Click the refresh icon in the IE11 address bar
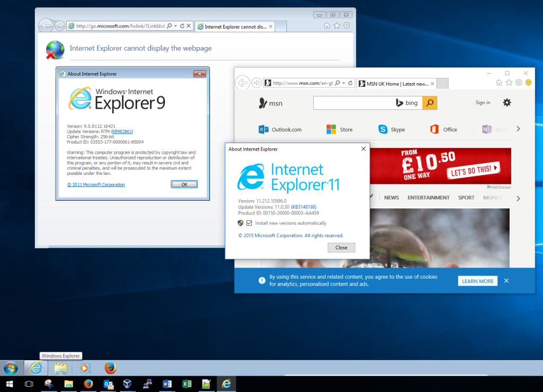The width and height of the screenshot is (543, 392). click(349, 83)
